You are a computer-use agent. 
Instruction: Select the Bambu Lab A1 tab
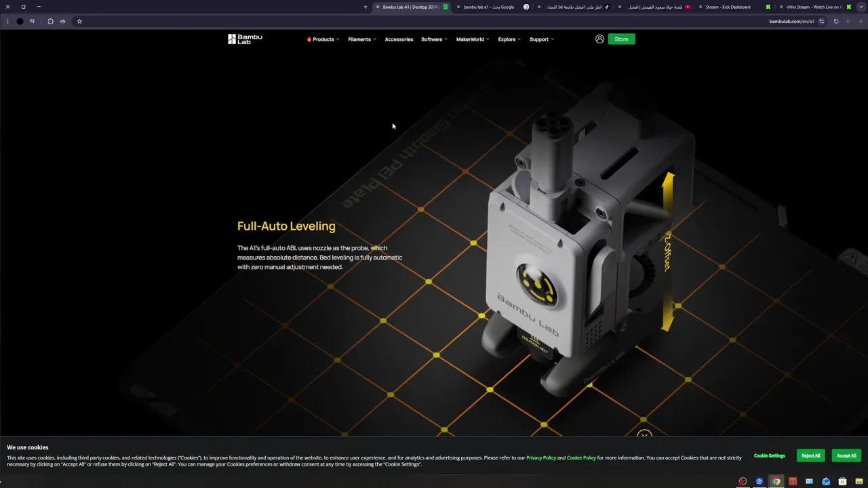[412, 7]
